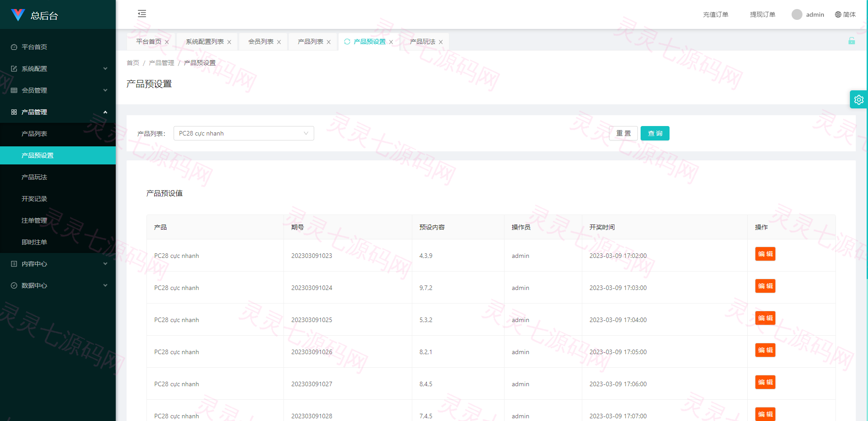Click the admin avatar circle
Viewport: 868px width, 421px height.
797,14
